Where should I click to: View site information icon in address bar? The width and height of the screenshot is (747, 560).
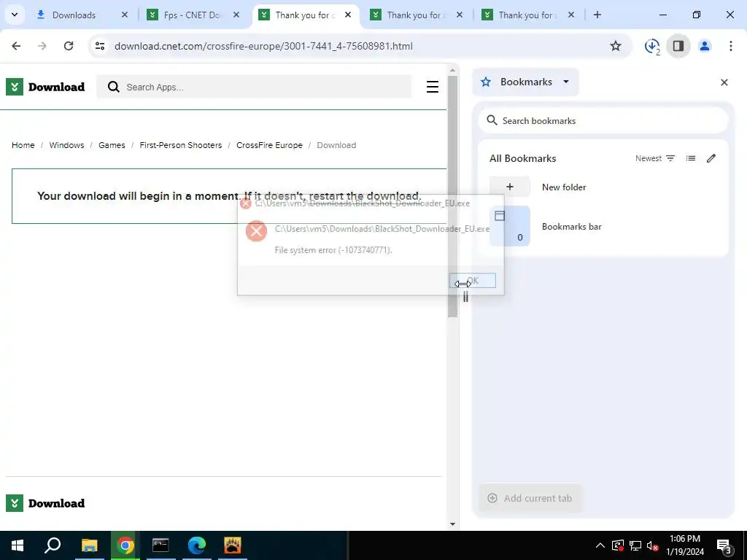coord(99,46)
